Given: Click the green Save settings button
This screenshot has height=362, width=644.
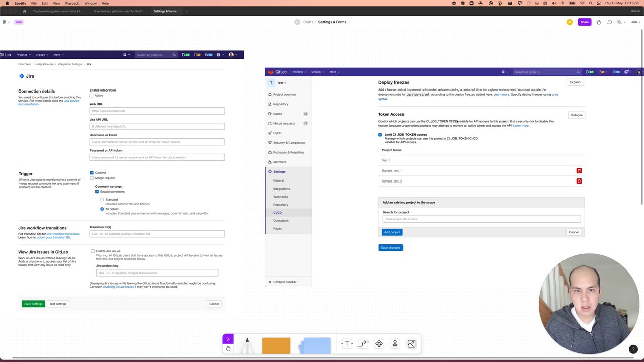Looking at the screenshot, I should (33, 304).
